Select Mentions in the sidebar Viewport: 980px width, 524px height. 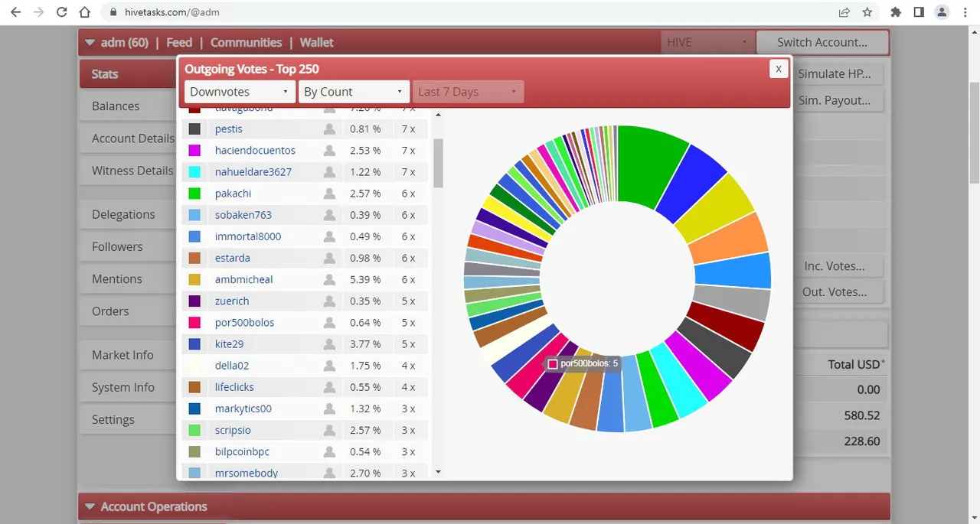(129, 278)
